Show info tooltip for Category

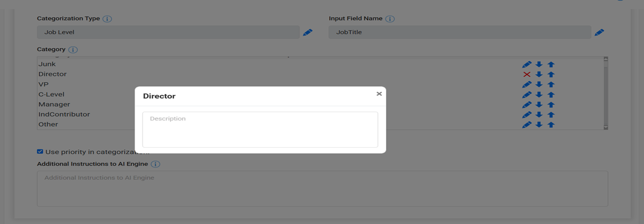point(73,50)
